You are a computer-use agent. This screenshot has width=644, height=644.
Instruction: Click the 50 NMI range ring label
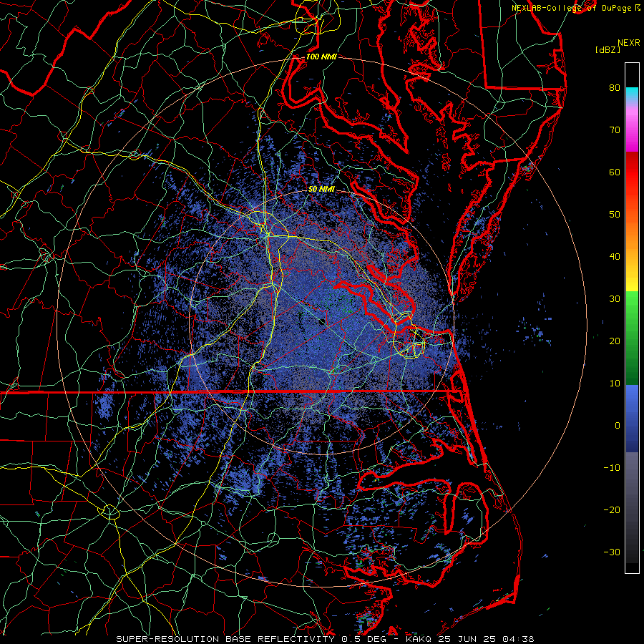[321, 189]
